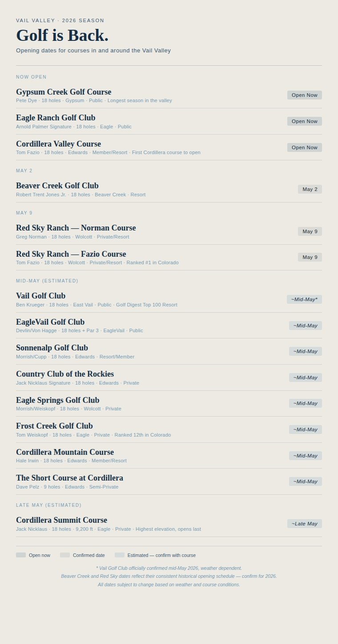Click Gypsum Creek's Open Now badge
Image resolution: width=338 pixels, height=644 pixels.
click(304, 95)
